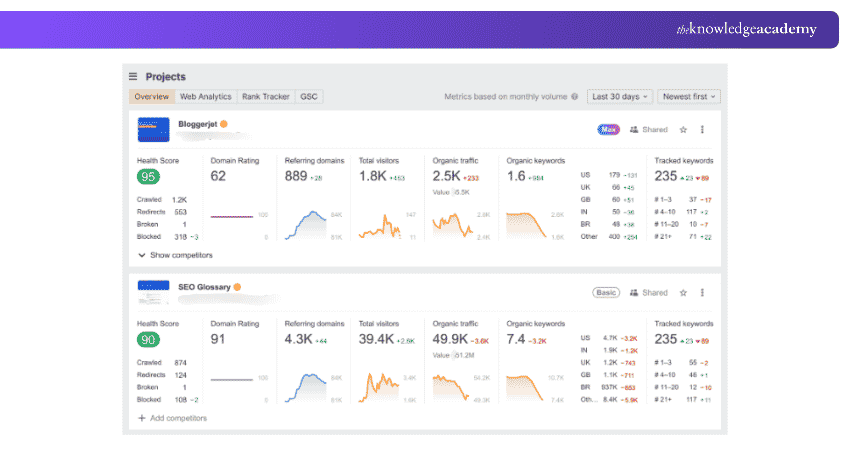Click the Bloggerjet organic traffic chart
850x450 pixels.
[453, 225]
